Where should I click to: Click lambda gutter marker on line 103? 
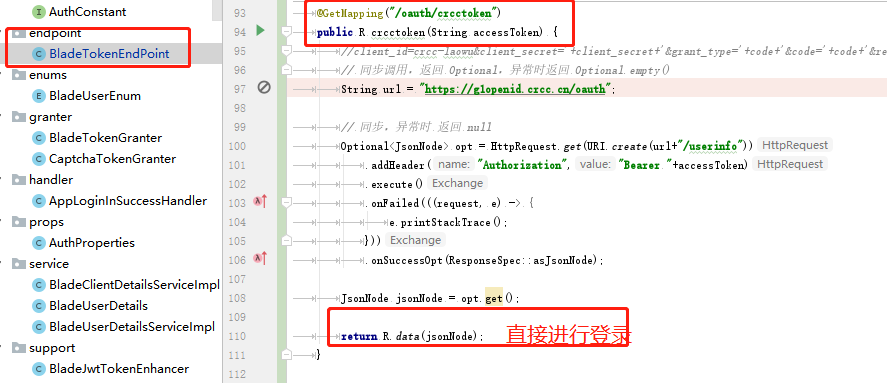[x=260, y=201]
